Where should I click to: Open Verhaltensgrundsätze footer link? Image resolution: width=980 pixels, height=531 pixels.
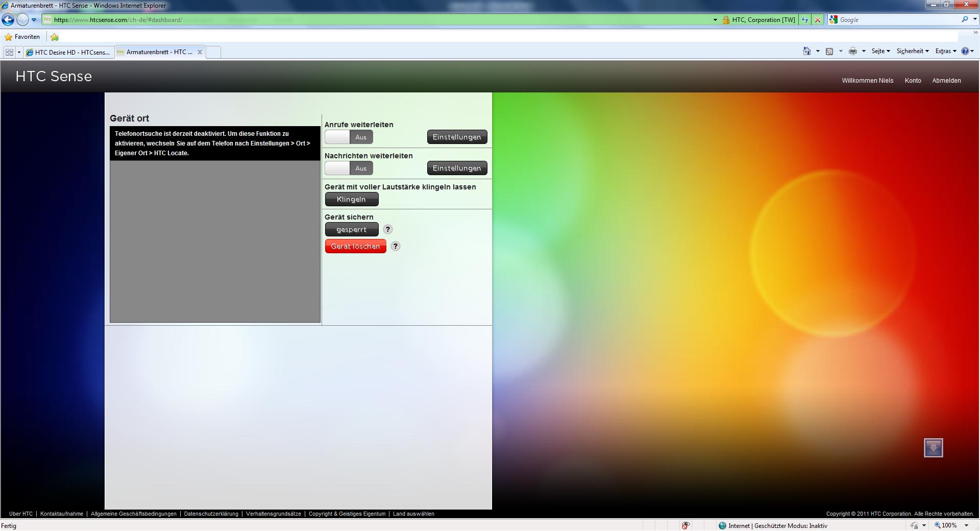[274, 514]
